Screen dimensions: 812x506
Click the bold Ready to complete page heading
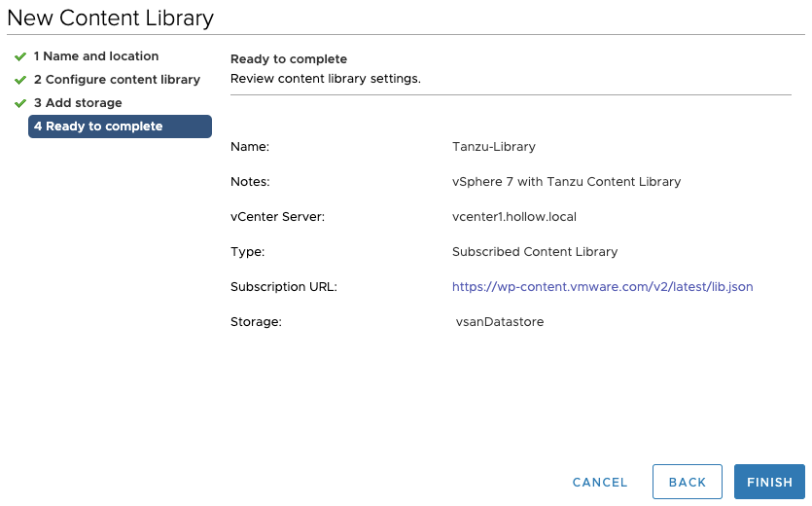(x=289, y=59)
